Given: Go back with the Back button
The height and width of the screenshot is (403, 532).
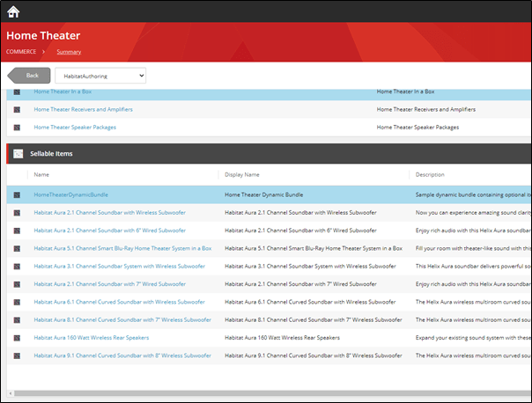Looking at the screenshot, I should coord(29,76).
